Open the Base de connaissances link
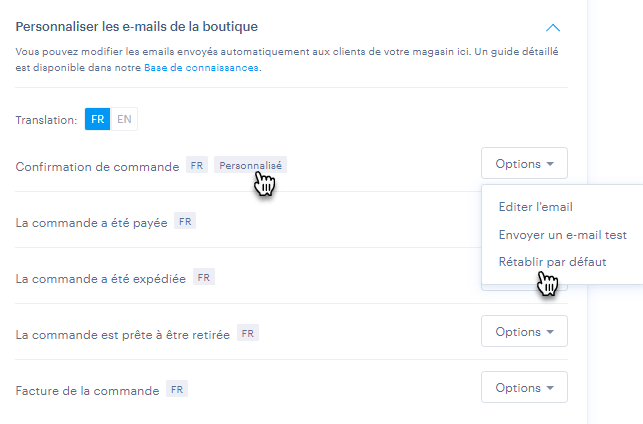Screen dimensions: 643x424 click(x=201, y=68)
